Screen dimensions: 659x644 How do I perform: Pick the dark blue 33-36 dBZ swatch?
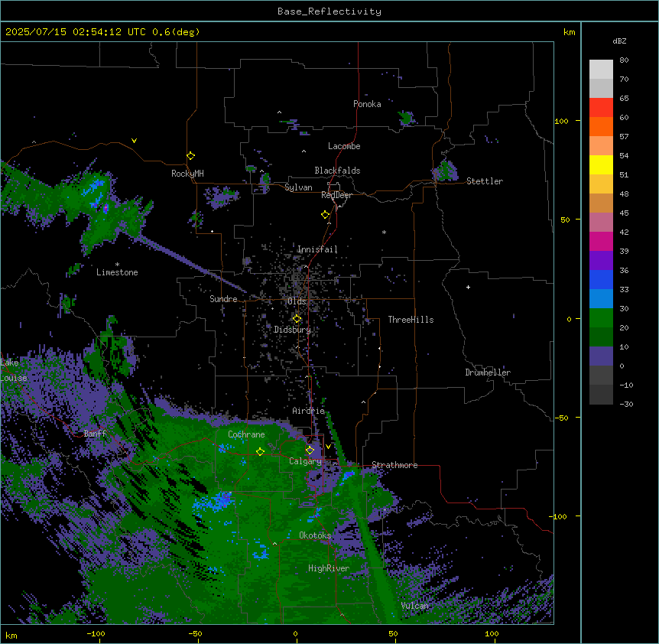(x=601, y=279)
